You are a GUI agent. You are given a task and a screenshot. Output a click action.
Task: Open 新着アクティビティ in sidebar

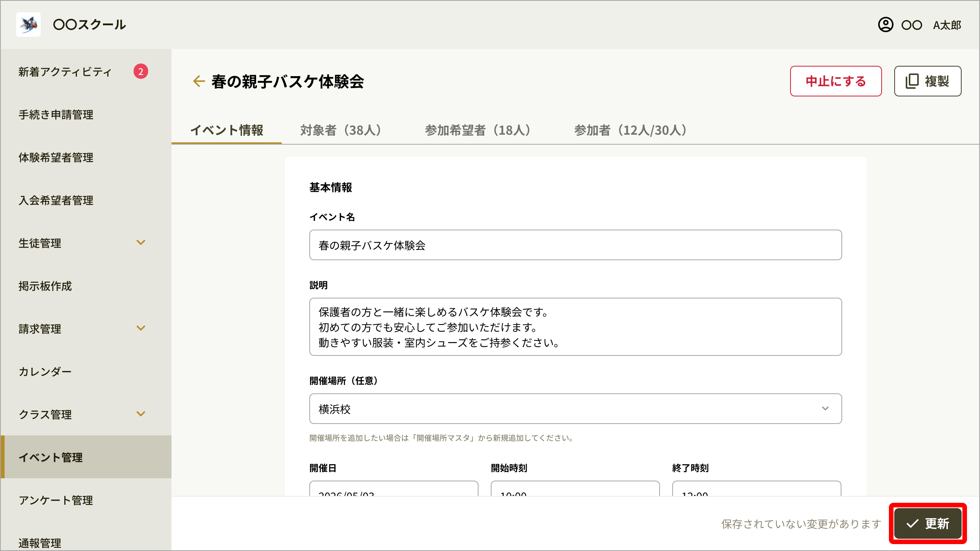point(86,72)
